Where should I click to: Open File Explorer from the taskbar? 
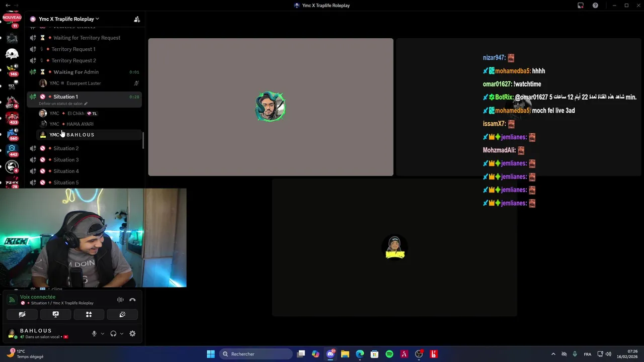pyautogui.click(x=345, y=354)
